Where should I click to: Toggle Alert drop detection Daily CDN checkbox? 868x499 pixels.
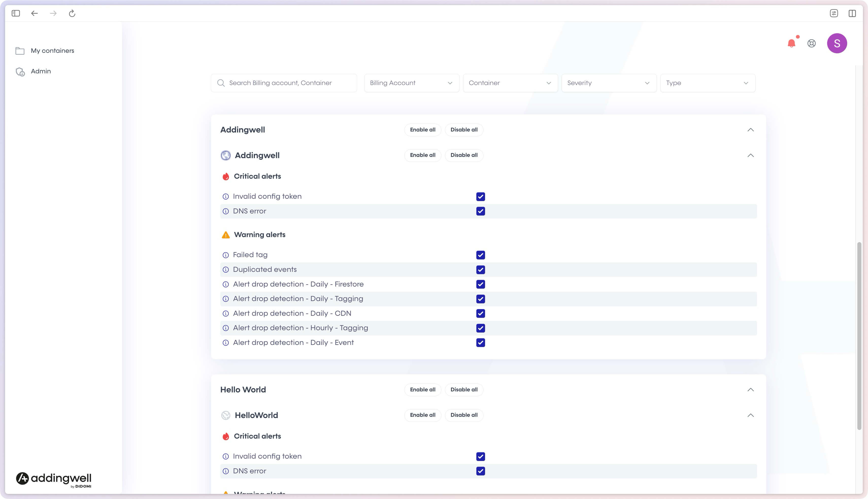tap(480, 313)
